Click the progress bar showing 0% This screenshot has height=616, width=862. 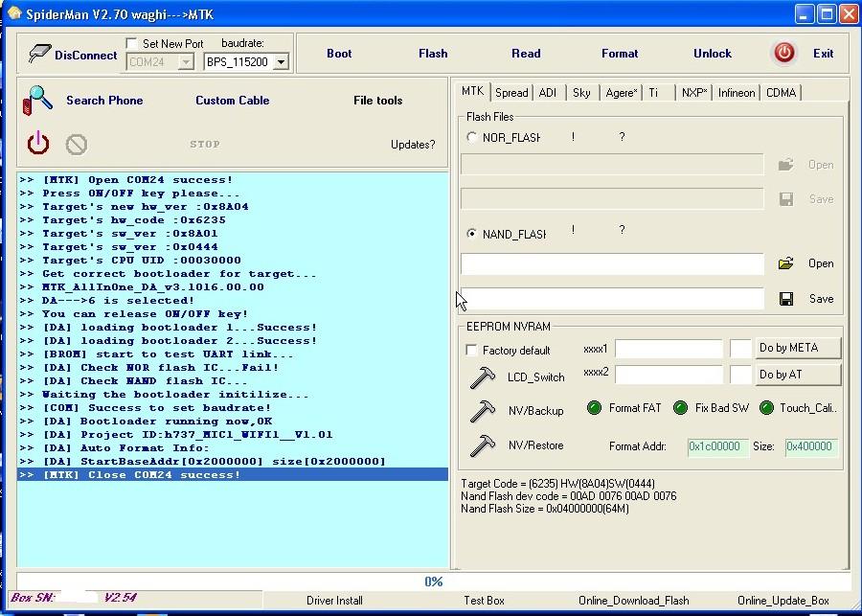(433, 582)
